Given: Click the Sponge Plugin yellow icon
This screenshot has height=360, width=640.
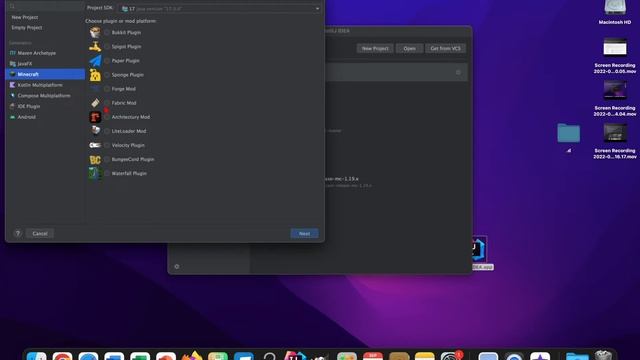Looking at the screenshot, I should tap(95, 75).
